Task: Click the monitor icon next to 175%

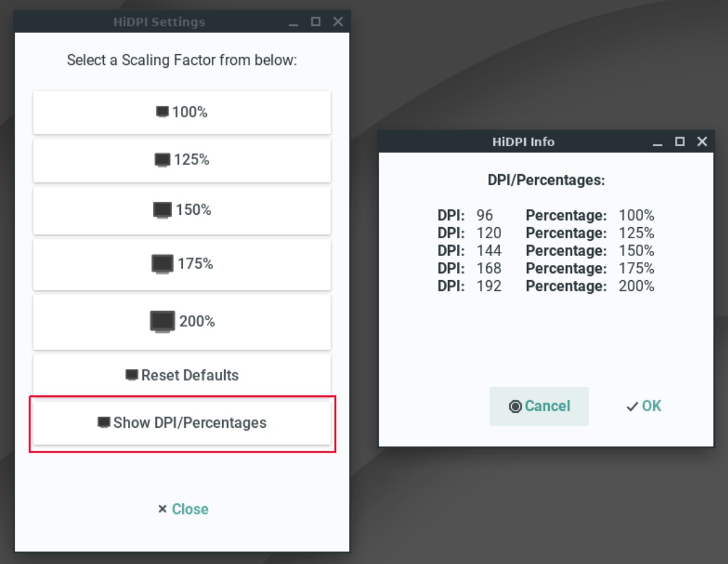Action: tap(163, 264)
